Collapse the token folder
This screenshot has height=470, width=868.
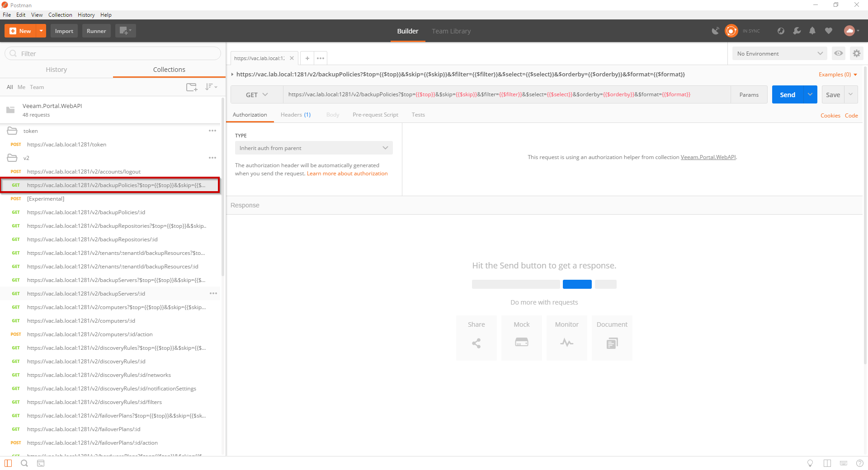click(x=12, y=131)
